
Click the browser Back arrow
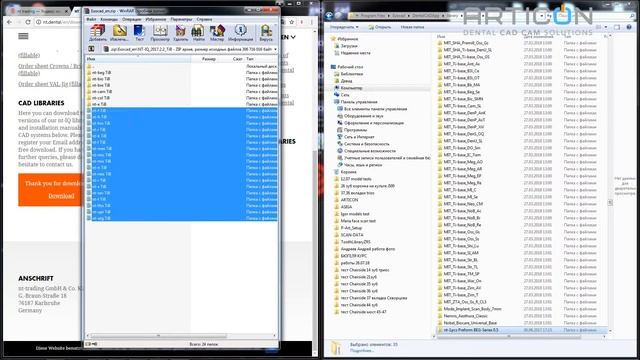9,22
